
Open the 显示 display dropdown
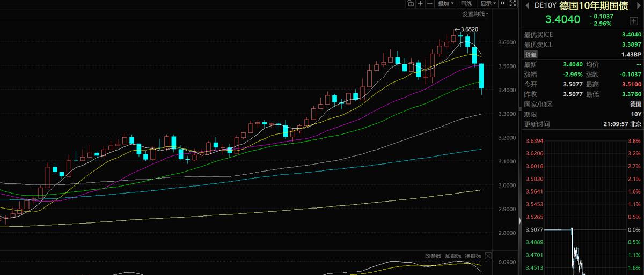(x=488, y=3)
